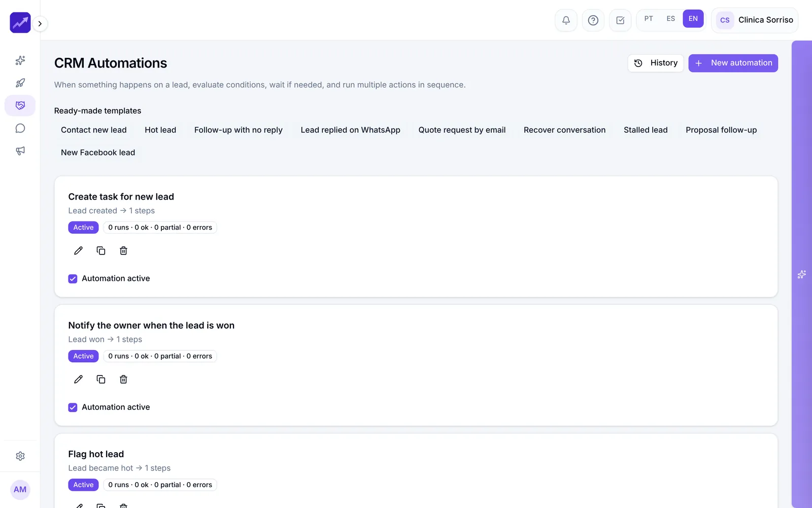812x508 pixels.
Task: Select the 'Quote request by email' template
Action: coord(462,130)
